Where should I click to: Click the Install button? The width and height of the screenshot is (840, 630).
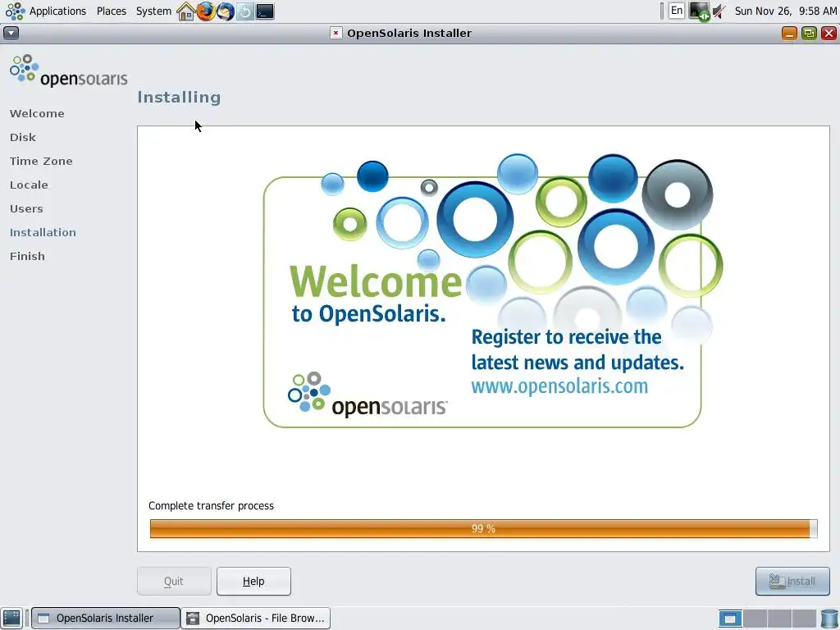[792, 582]
